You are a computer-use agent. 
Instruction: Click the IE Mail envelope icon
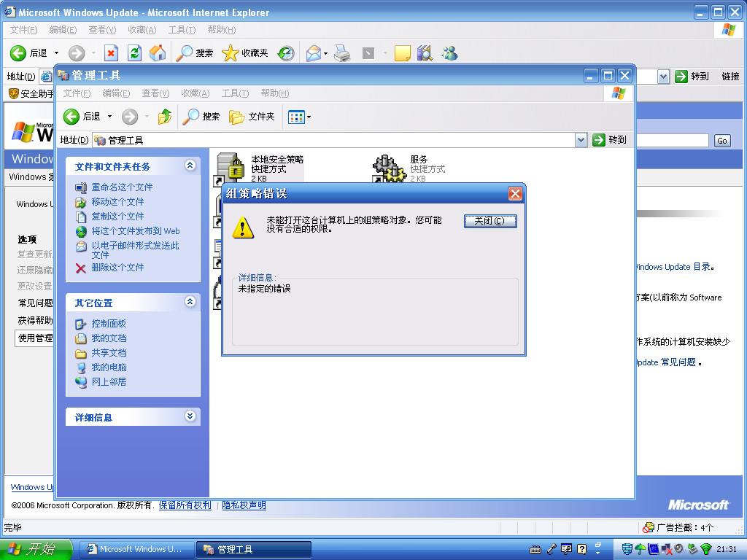[x=314, y=52]
